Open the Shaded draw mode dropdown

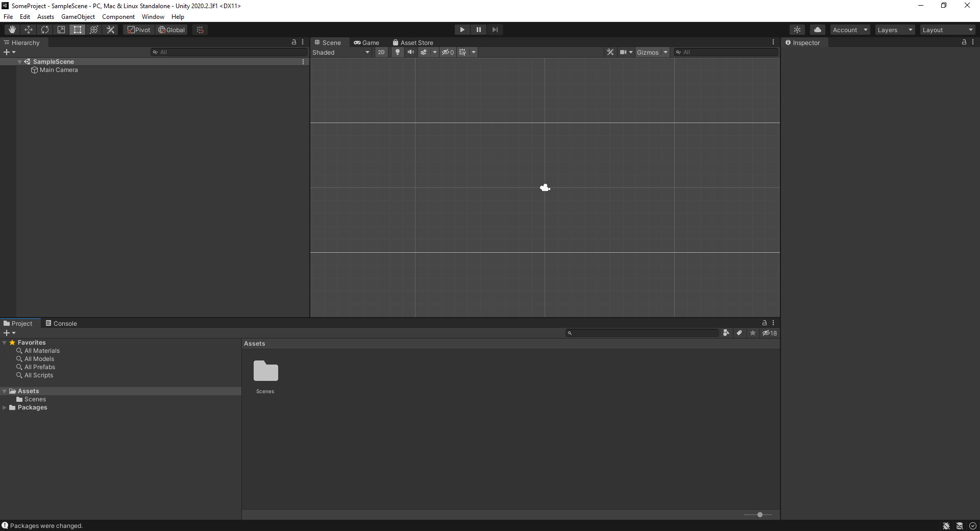click(x=341, y=52)
